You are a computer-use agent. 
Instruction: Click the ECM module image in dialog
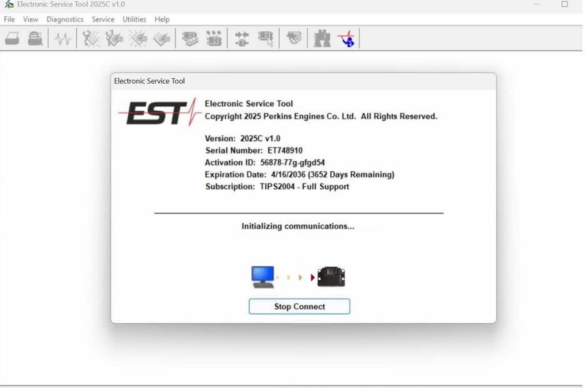[x=331, y=277]
